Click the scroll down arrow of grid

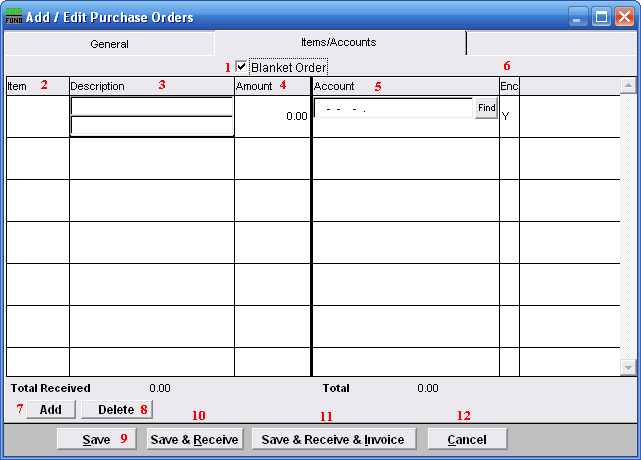coord(627,368)
